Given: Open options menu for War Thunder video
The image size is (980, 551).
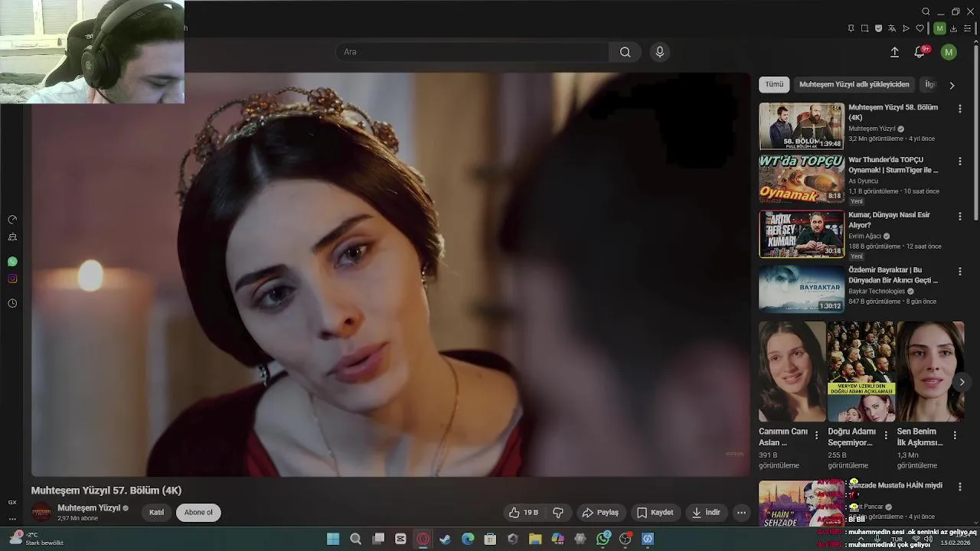Looking at the screenshot, I should pyautogui.click(x=959, y=161).
